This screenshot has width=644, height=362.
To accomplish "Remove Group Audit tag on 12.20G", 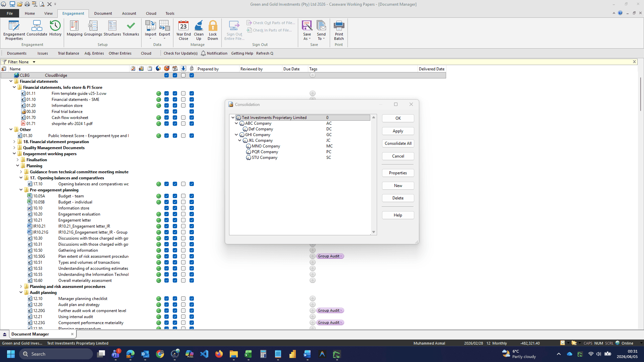I will pos(341,311).
